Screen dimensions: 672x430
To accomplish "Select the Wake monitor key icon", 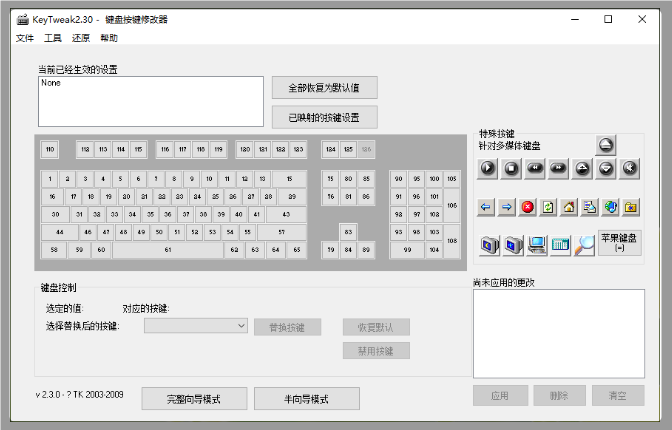I will click(513, 245).
